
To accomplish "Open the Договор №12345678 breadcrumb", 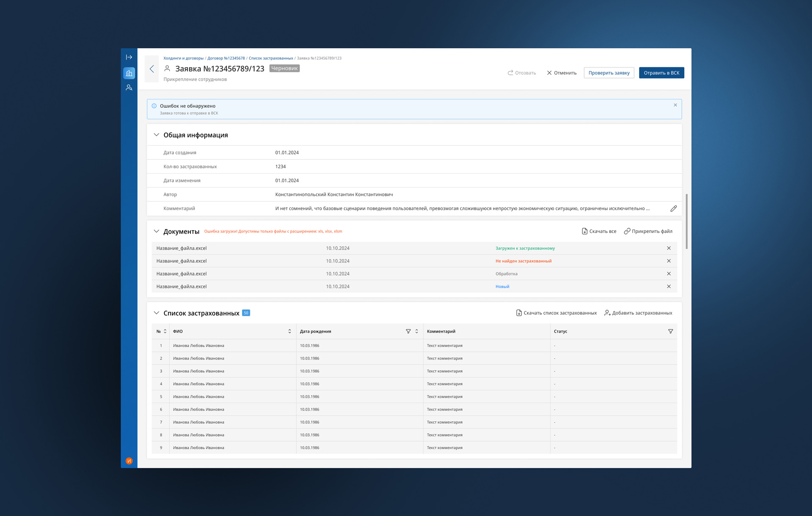I will click(226, 58).
